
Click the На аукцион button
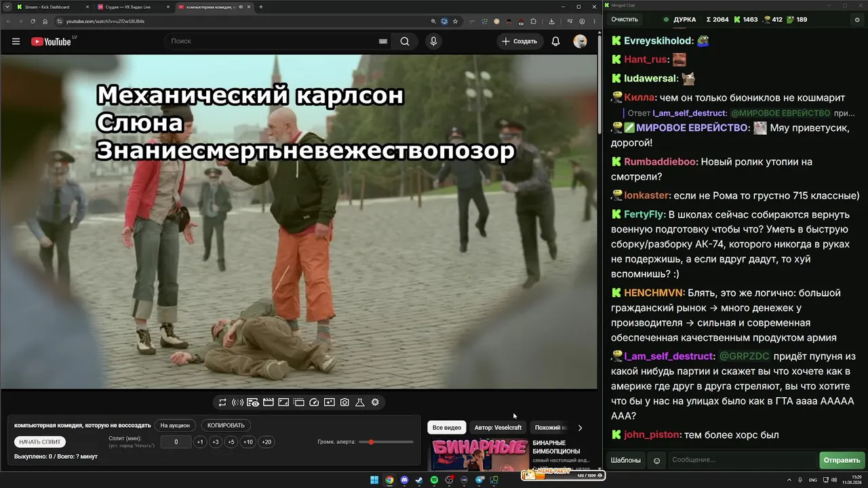[176, 426]
